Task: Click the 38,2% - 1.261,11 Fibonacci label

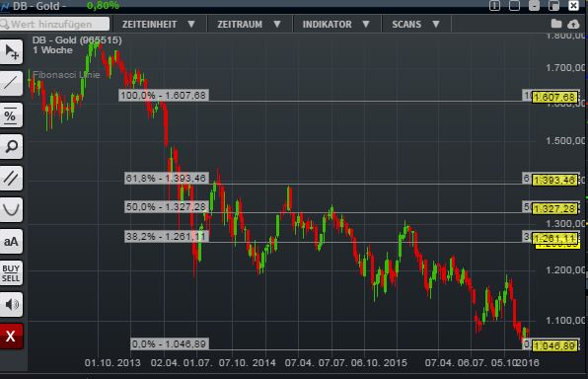Action: click(x=167, y=237)
